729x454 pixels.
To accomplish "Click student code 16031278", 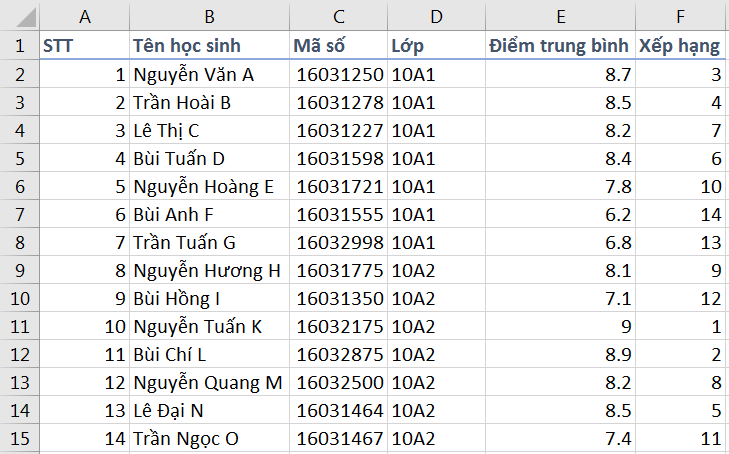I will pyautogui.click(x=338, y=102).
